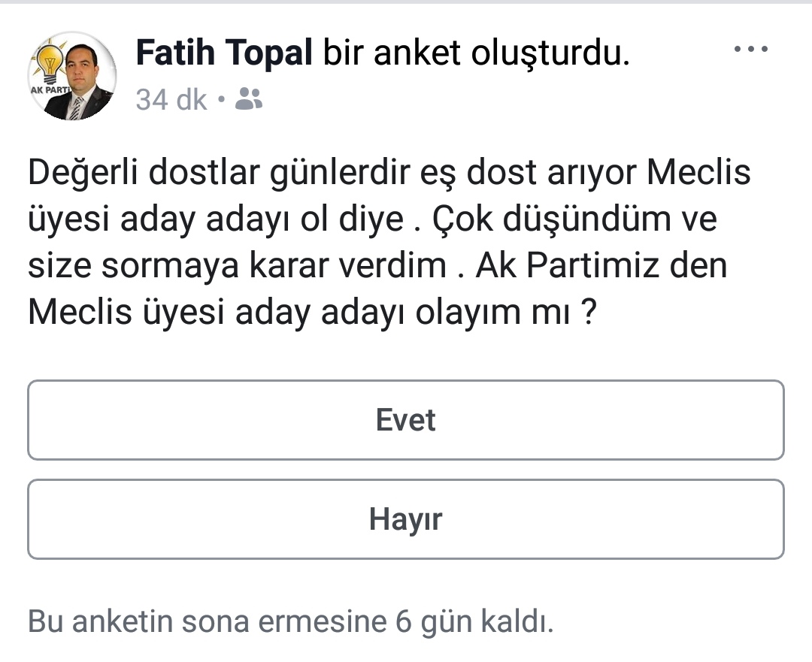Viewport: 812px width, 662px height.
Task: Vote "Evet" in the poll
Action: coord(406,420)
